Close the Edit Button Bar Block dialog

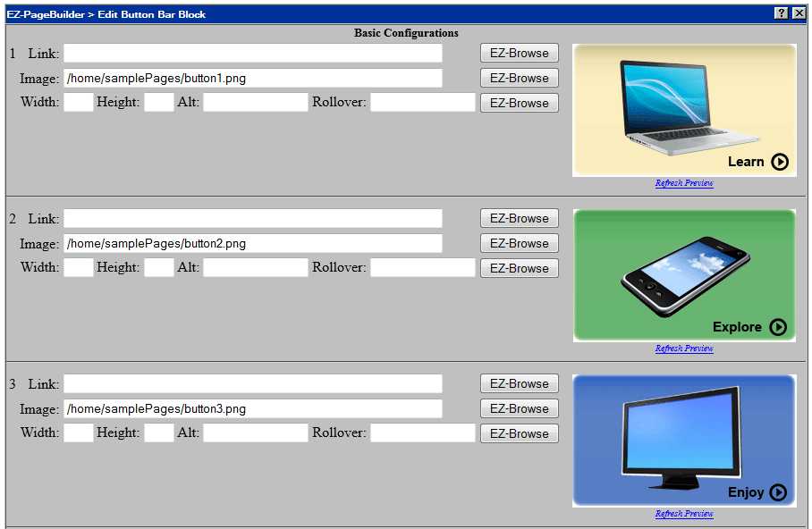click(x=799, y=13)
